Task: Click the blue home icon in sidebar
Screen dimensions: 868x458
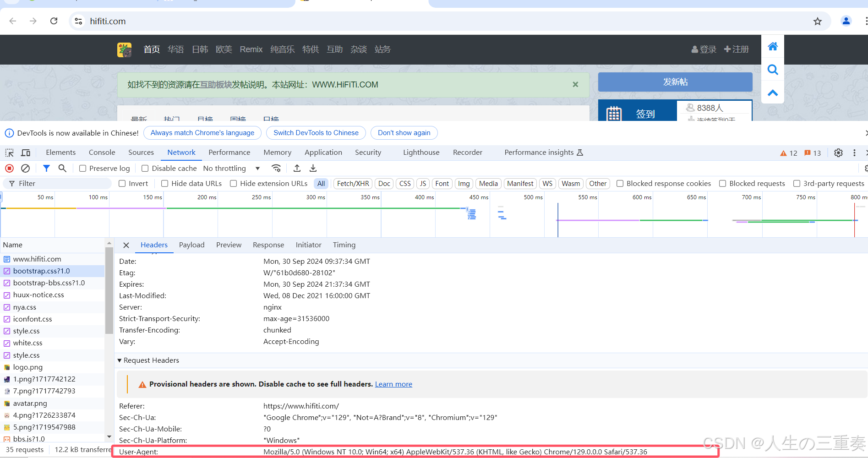Action: [x=773, y=46]
